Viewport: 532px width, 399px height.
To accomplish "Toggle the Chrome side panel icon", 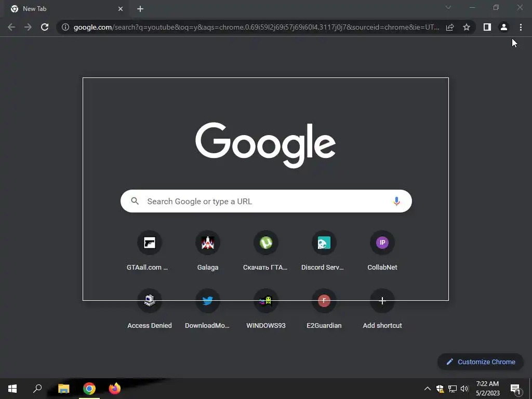I will click(x=487, y=27).
